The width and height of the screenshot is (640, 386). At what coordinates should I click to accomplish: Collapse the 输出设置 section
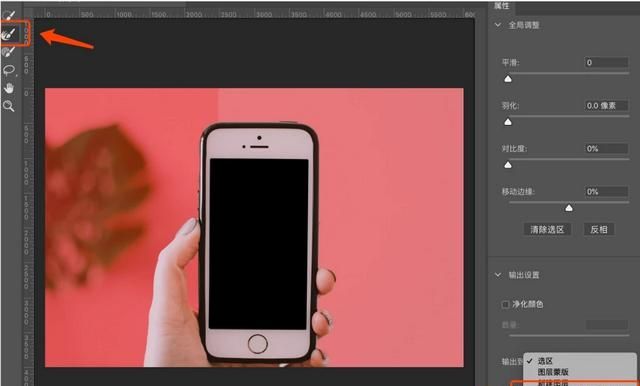[x=498, y=275]
